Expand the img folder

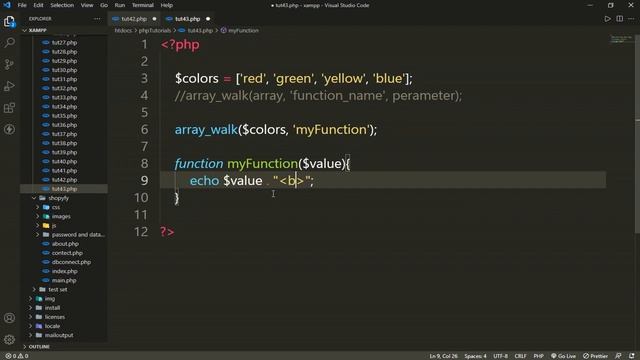(31, 299)
